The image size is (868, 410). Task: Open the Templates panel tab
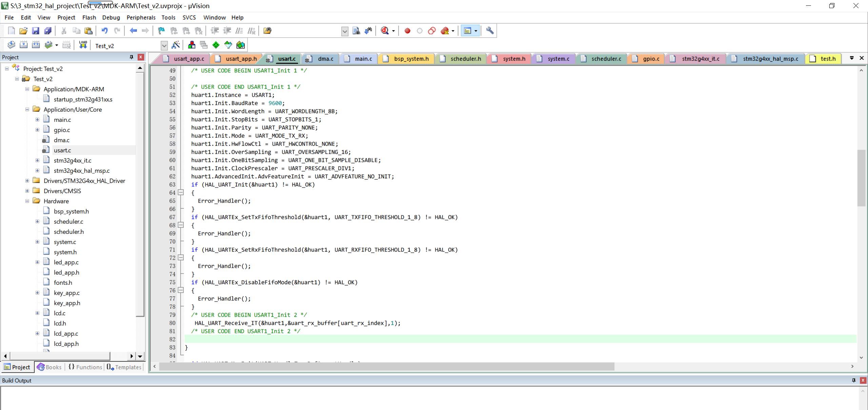[124, 367]
